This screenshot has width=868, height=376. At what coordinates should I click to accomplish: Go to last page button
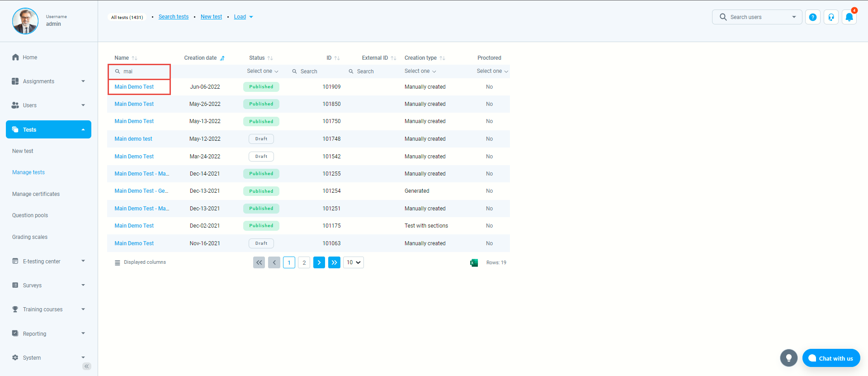coord(334,262)
